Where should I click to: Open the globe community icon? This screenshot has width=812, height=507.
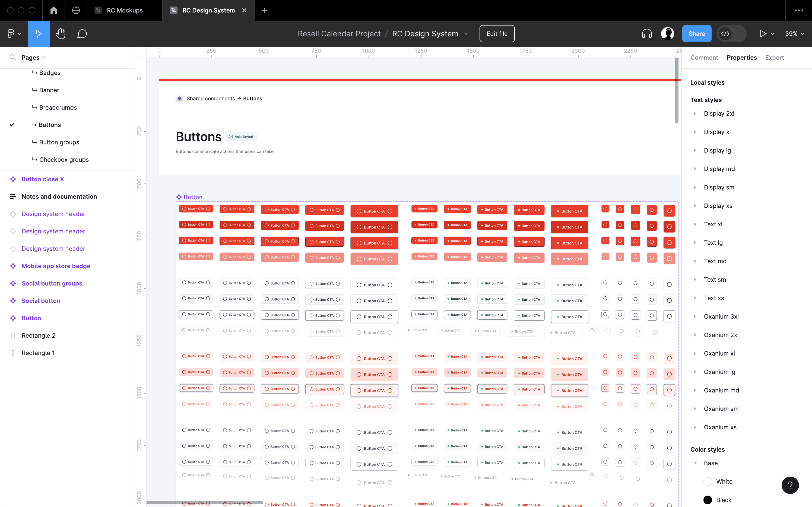coord(76,10)
